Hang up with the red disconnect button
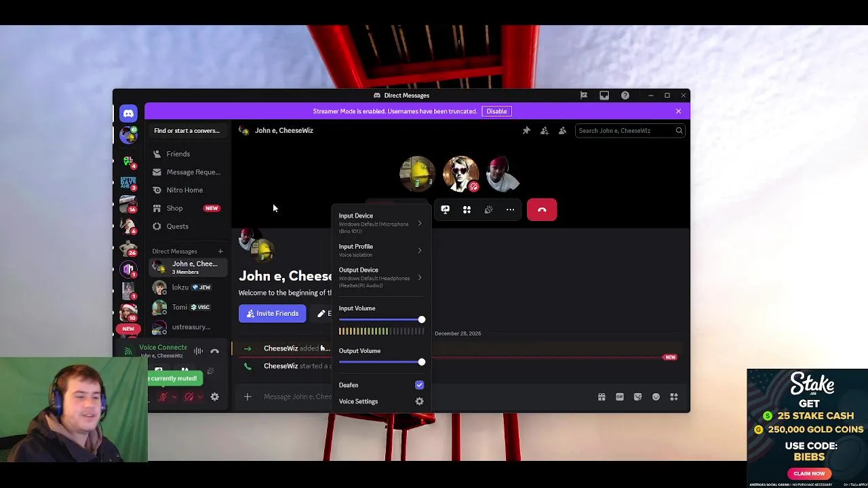Viewport: 868px width, 488px height. 542,210
